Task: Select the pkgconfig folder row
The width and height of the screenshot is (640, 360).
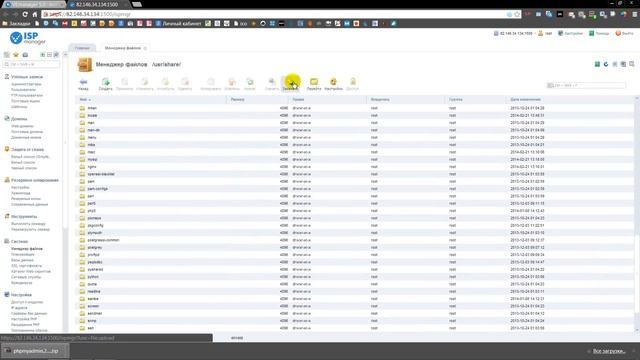Action: 355,225
